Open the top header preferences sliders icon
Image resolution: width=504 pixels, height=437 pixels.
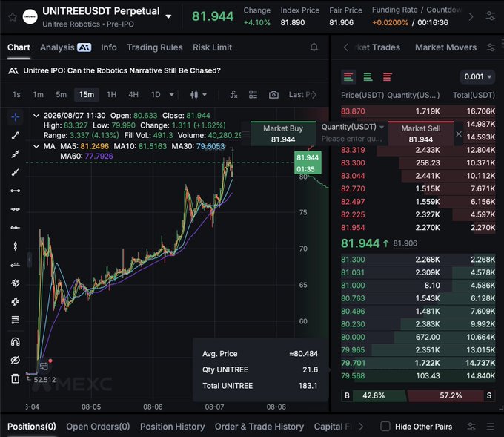coord(490,16)
